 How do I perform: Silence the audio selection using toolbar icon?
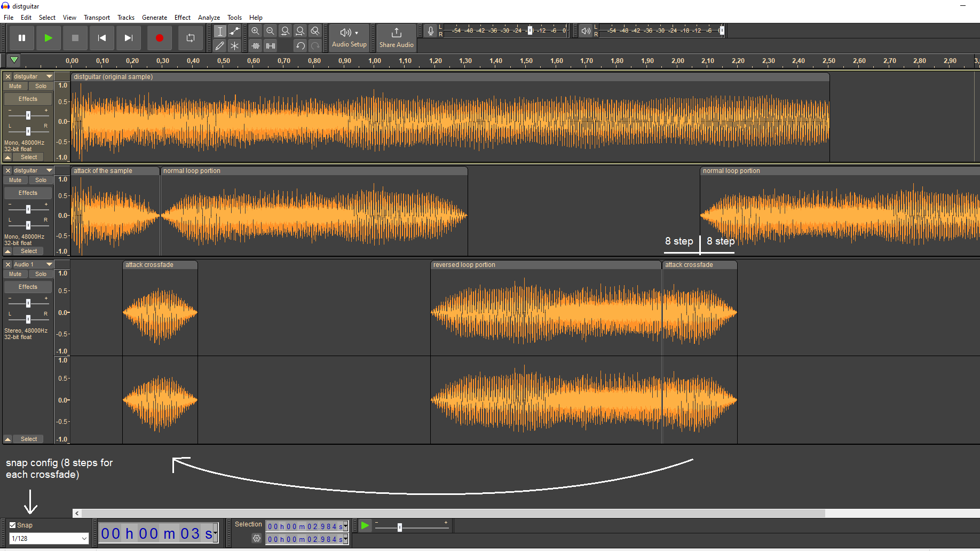271,46
